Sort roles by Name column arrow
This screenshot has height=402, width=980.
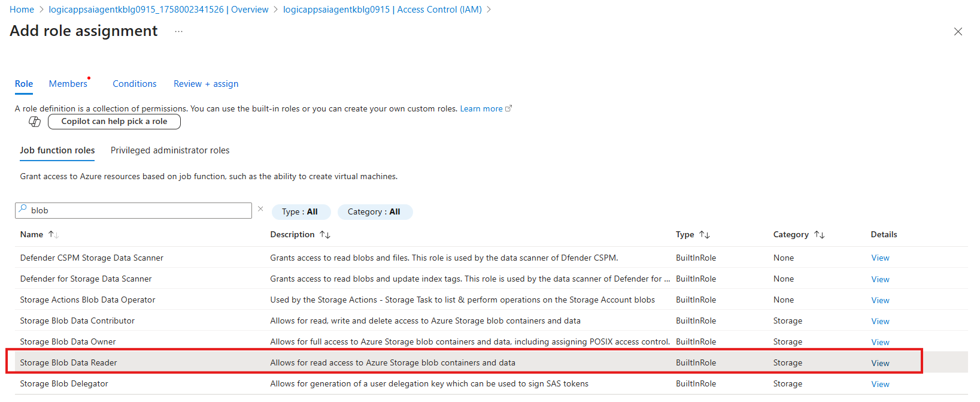click(53, 235)
